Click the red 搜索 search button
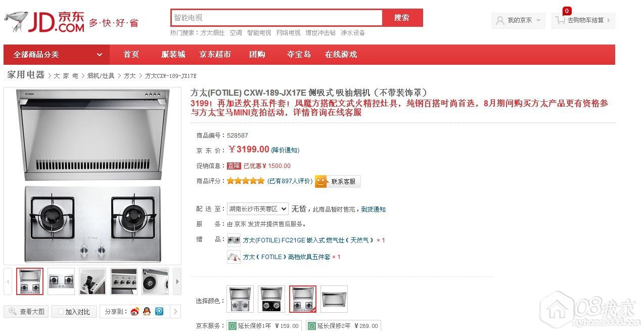This screenshot has height=331, width=644. [402, 18]
